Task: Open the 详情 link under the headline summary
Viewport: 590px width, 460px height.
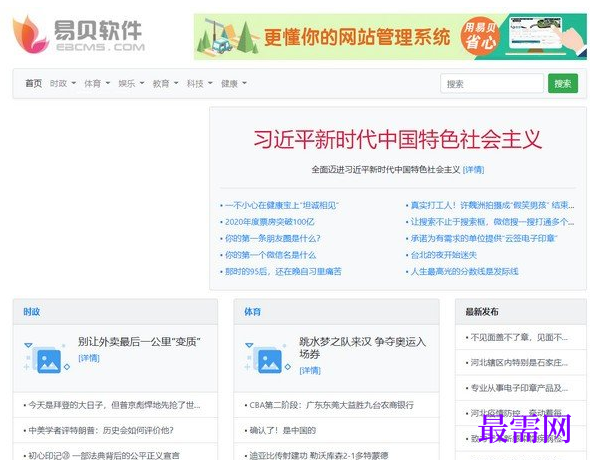Action: 473,170
